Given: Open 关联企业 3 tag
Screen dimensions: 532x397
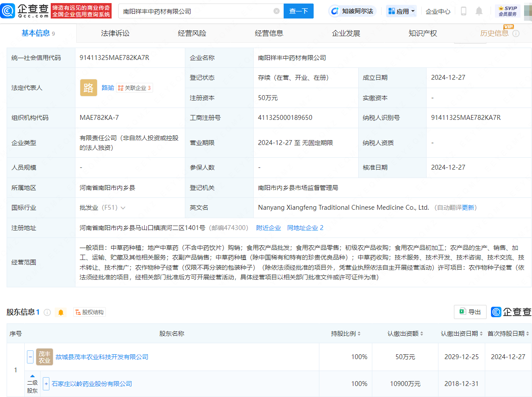Looking at the screenshot, I should click(x=135, y=88).
